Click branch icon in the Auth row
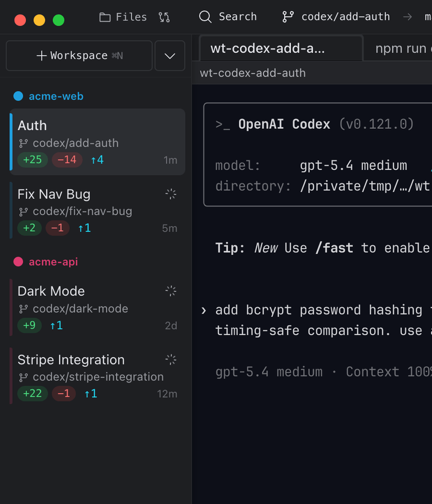This screenshot has height=504, width=432. pyautogui.click(x=23, y=143)
